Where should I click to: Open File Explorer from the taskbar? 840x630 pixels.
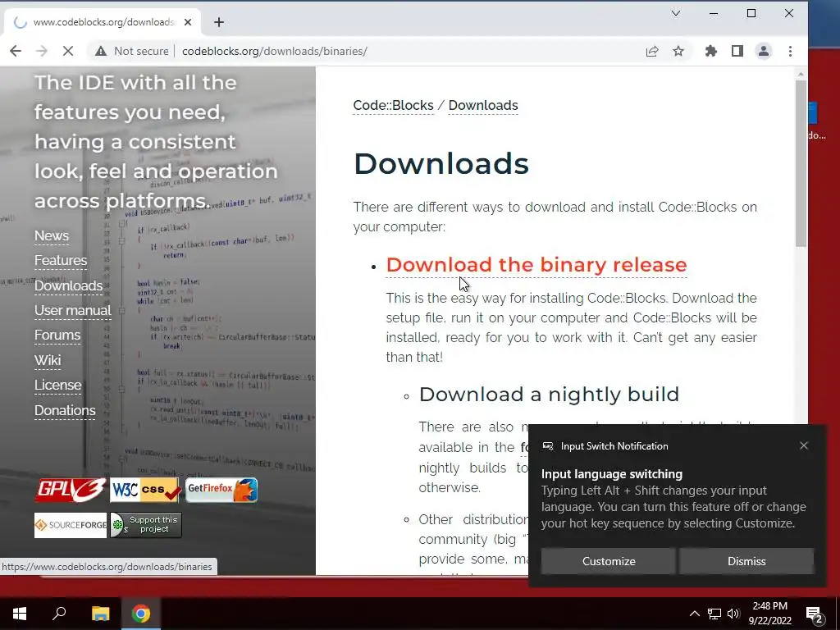pyautogui.click(x=100, y=614)
